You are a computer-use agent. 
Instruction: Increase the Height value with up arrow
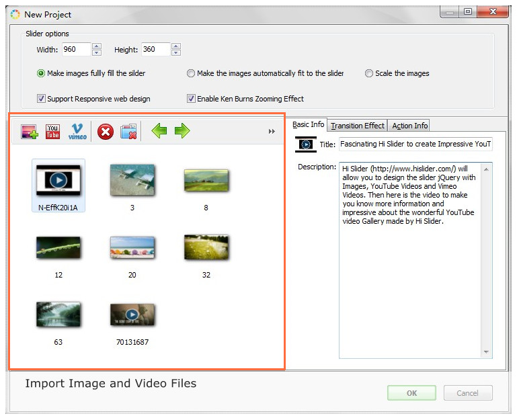[x=176, y=46]
